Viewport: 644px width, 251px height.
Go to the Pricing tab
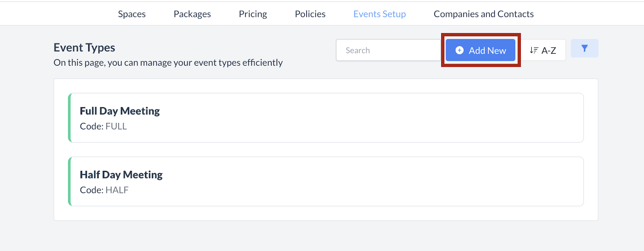[253, 14]
